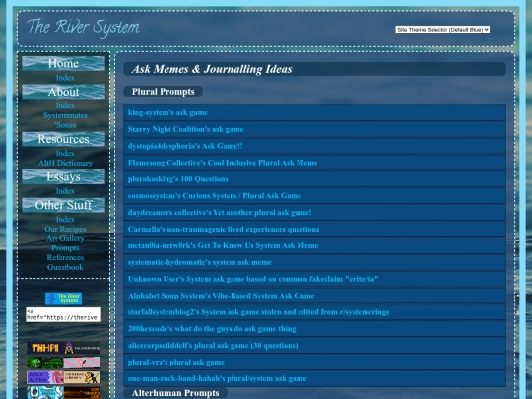Screen dimensions: 532x399
Task: Open the 'Sonas page
Action: pyautogui.click(x=65, y=125)
